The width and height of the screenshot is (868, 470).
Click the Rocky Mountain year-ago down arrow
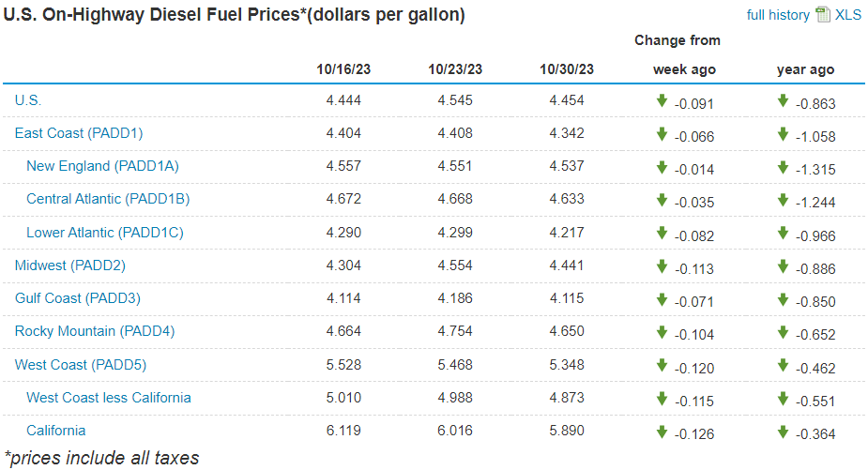pyautogui.click(x=783, y=331)
